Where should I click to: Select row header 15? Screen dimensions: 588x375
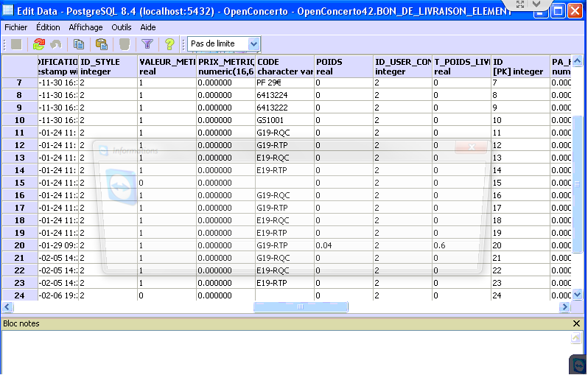coord(19,183)
